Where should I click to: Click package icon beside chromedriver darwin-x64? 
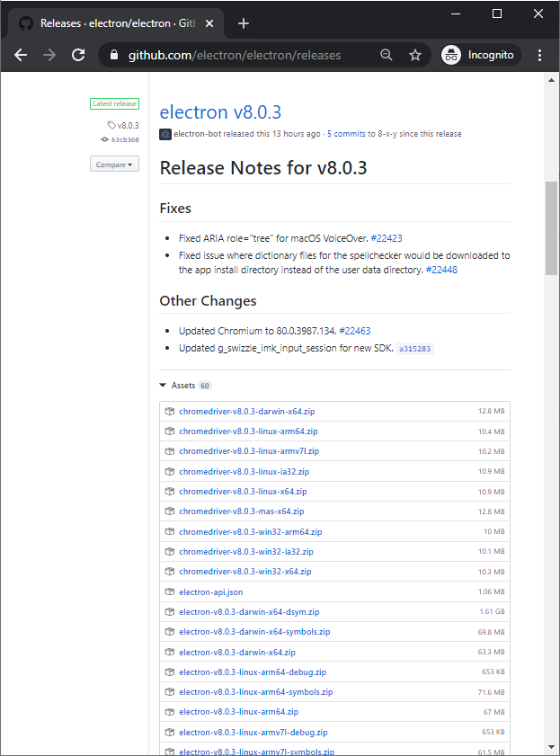170,412
